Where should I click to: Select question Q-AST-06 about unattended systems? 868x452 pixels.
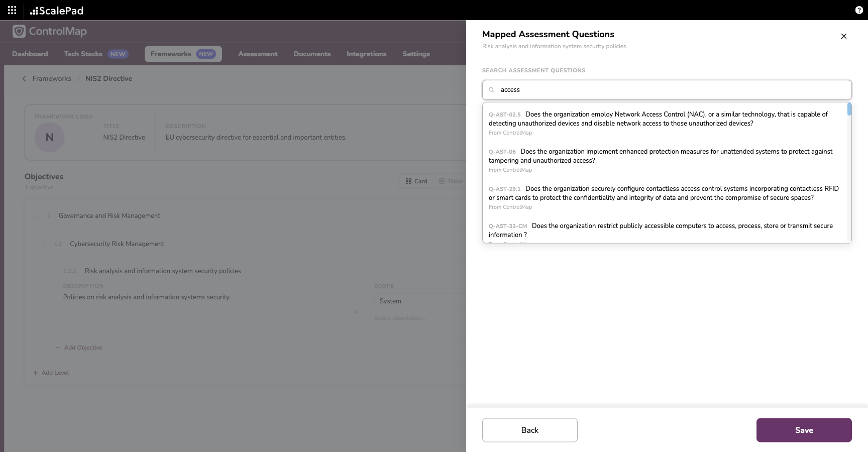664,160
